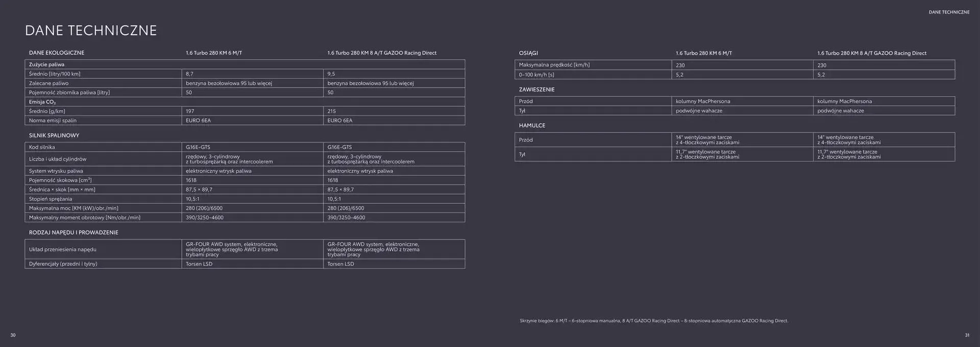Click the 8,7 average fuel consumption value
Image resolution: width=980 pixels, height=347 pixels.
coord(189,74)
